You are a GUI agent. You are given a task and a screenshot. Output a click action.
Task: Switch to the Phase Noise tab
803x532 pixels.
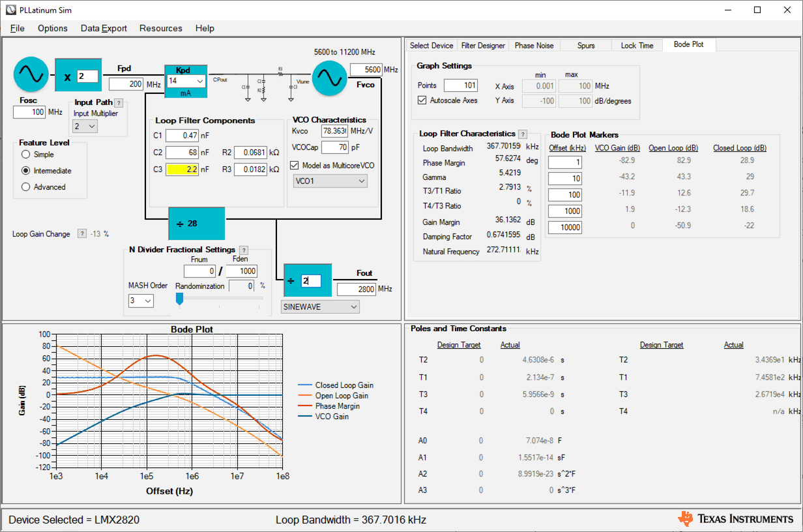click(x=534, y=46)
